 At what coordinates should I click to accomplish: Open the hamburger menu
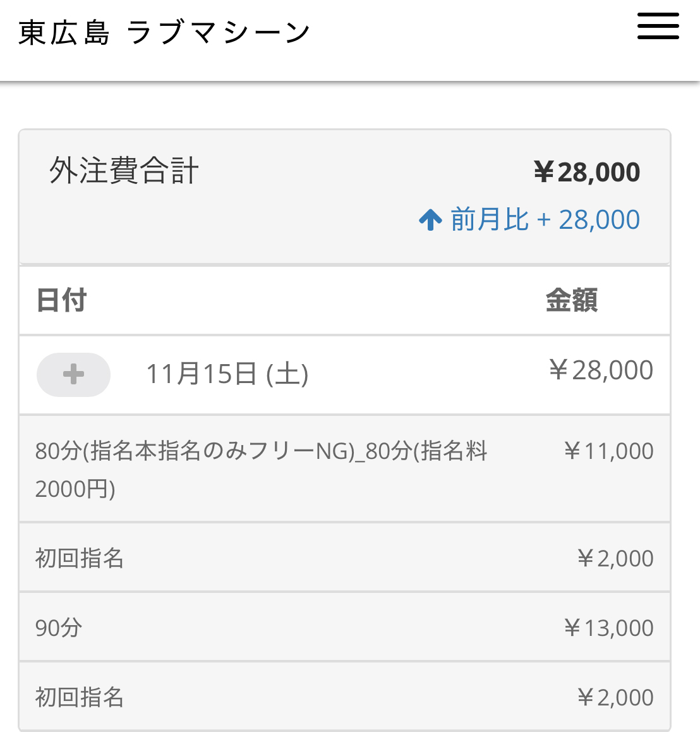coord(658,26)
